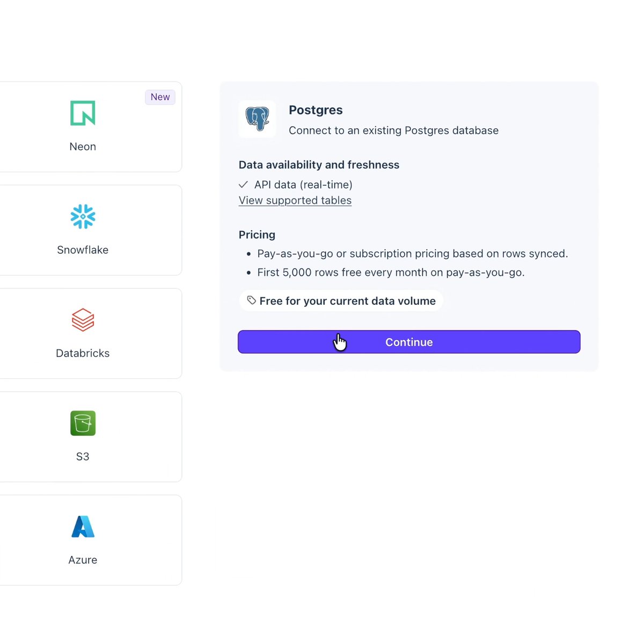This screenshot has height=644, width=644.
Task: Choose the Snowflake card label
Action: tap(83, 250)
